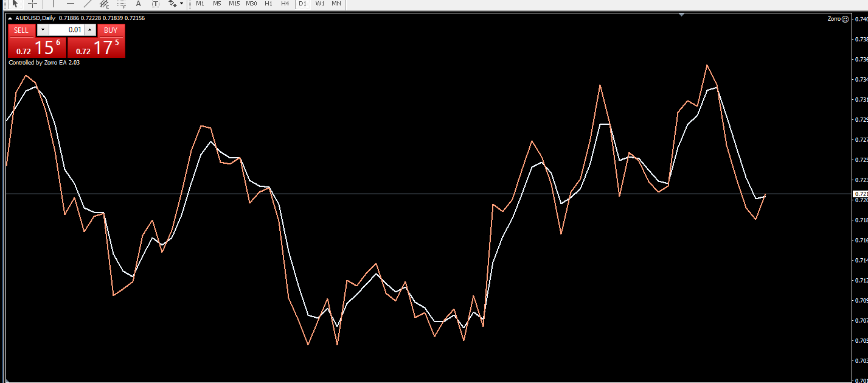868x383 pixels.
Task: Activate the crosshair tool
Action: [x=33, y=4]
